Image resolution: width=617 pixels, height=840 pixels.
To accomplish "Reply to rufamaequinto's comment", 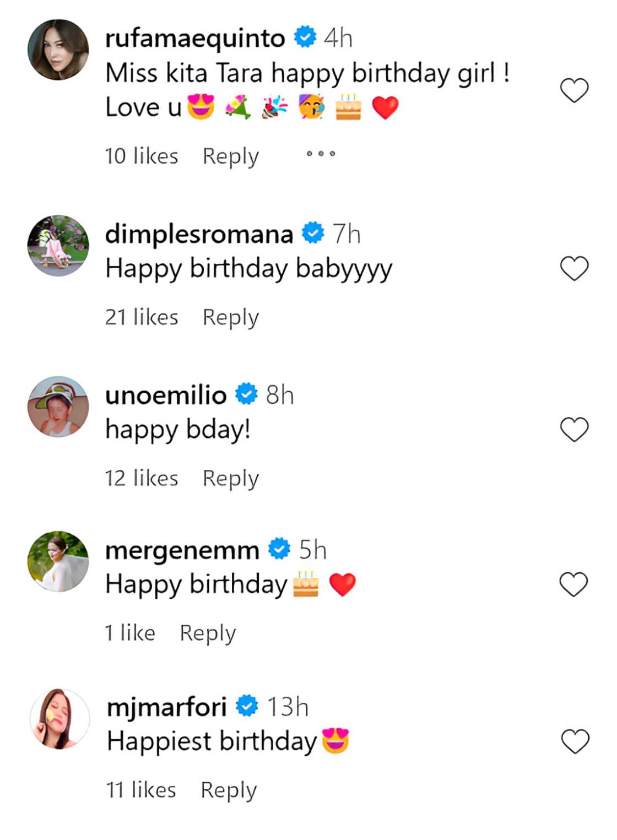I will [230, 156].
